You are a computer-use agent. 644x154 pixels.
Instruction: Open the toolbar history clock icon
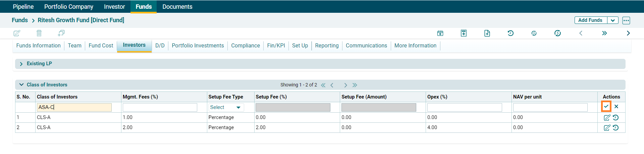[511, 33]
